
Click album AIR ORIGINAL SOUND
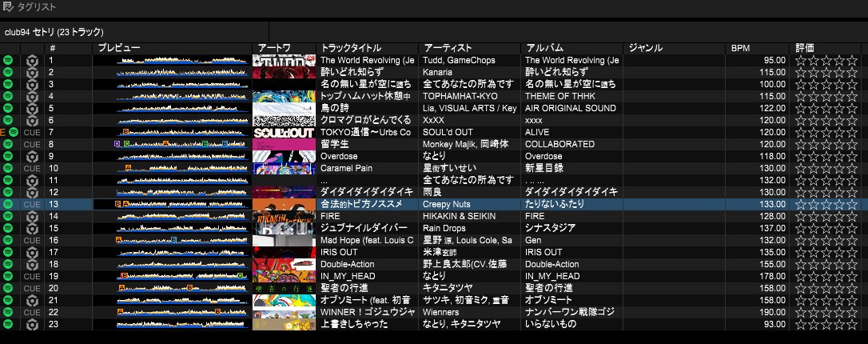(x=571, y=108)
